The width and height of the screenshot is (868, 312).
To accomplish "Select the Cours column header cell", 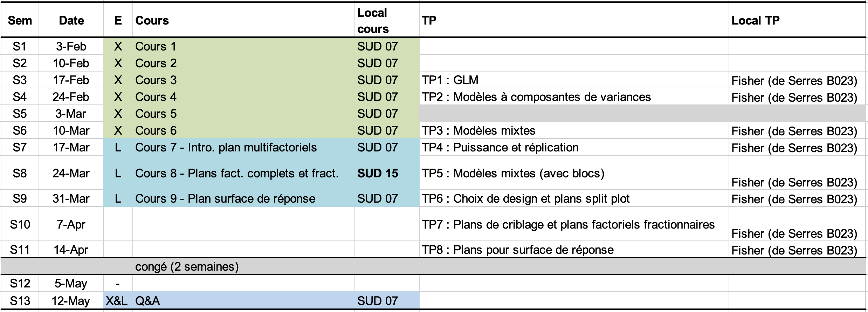I will point(152,20).
